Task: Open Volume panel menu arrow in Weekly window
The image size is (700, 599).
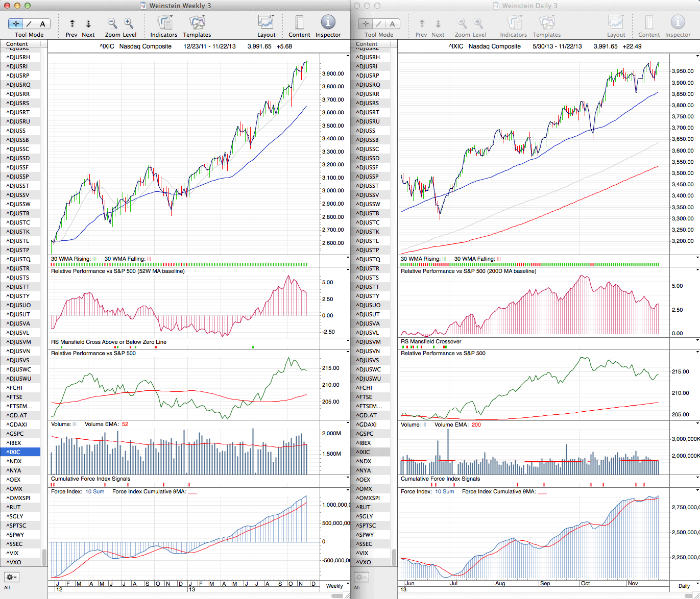Action: (x=348, y=423)
